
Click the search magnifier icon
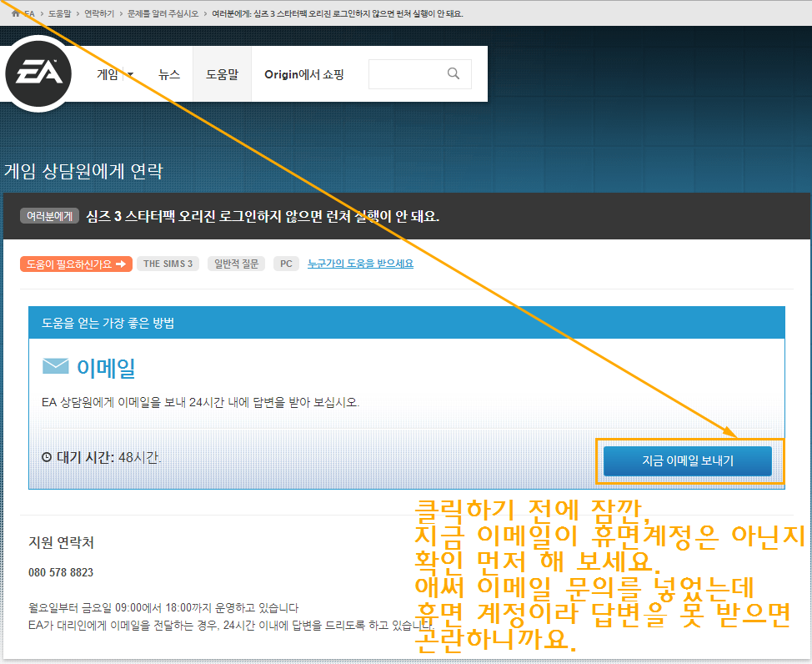tap(454, 73)
